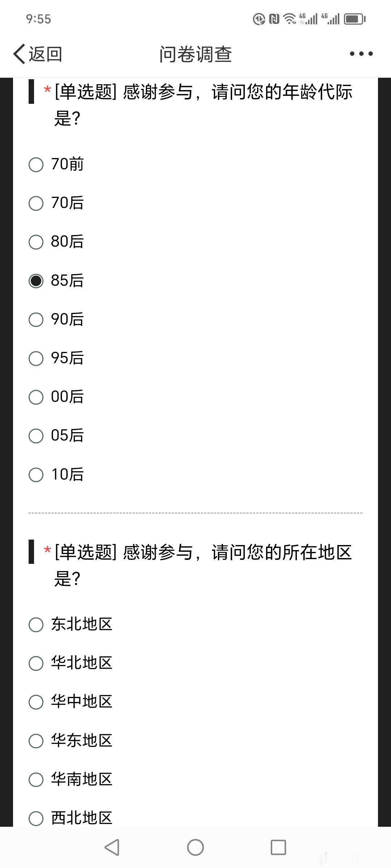This screenshot has height=868, width=391.
Task: Select the 70前 radio option
Action: 56,164
